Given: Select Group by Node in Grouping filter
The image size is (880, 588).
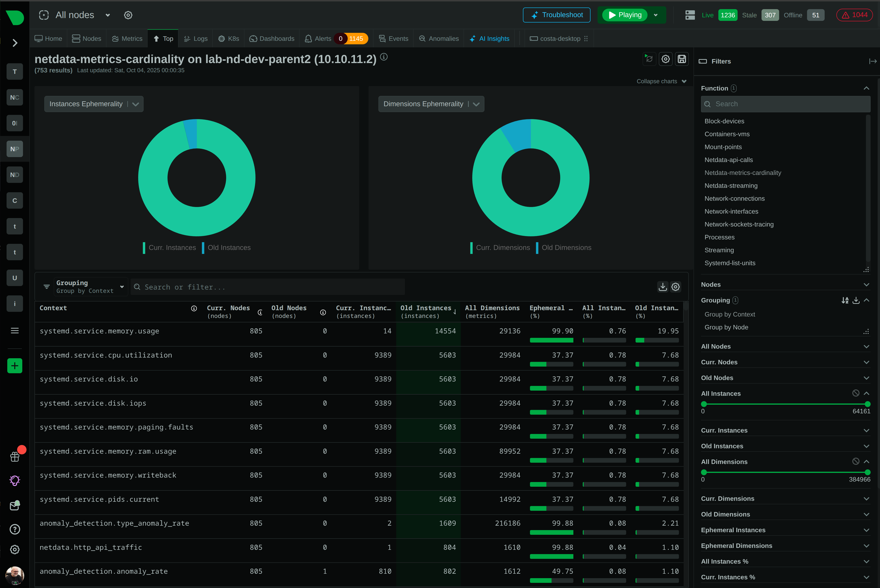Looking at the screenshot, I should point(726,327).
